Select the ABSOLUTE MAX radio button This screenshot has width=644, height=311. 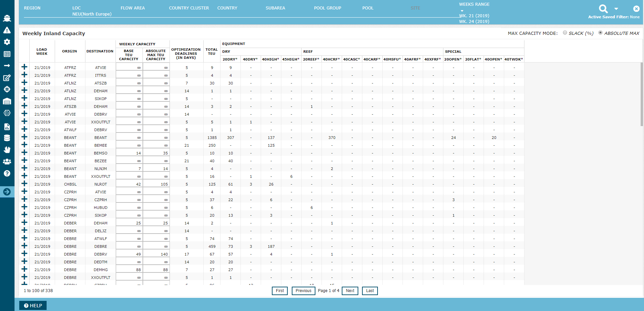(x=600, y=33)
